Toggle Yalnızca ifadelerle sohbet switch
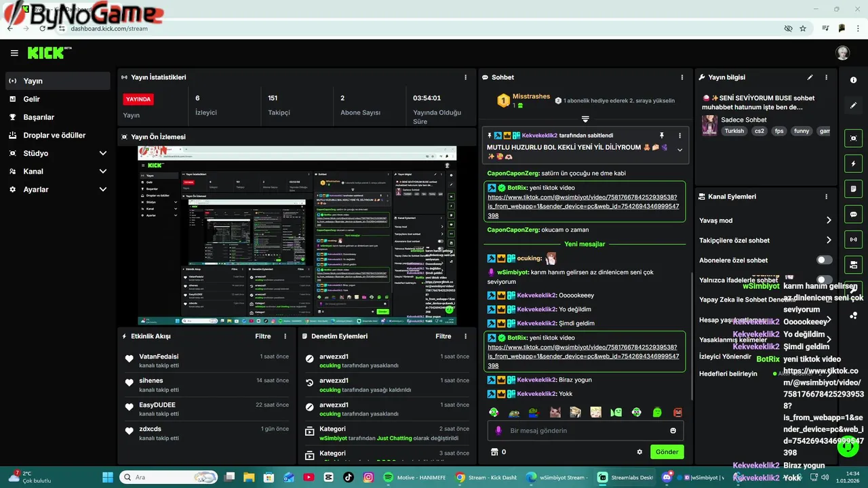This screenshot has width=868, height=488. 824,280
